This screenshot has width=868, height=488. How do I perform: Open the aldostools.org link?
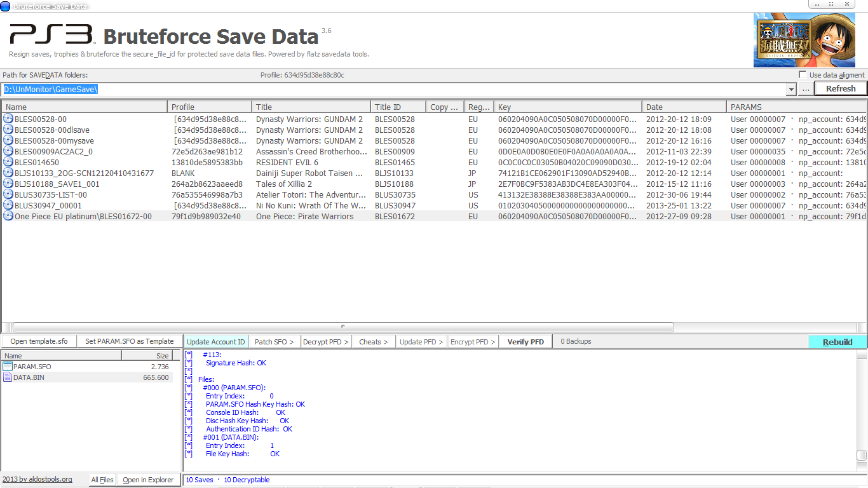coord(37,480)
